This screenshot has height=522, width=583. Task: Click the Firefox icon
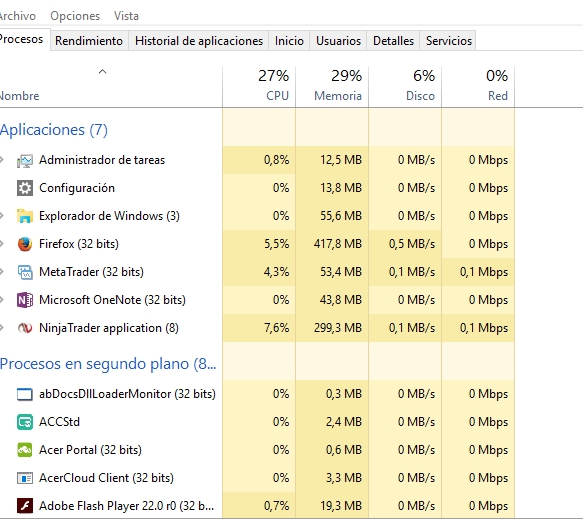tap(25, 244)
